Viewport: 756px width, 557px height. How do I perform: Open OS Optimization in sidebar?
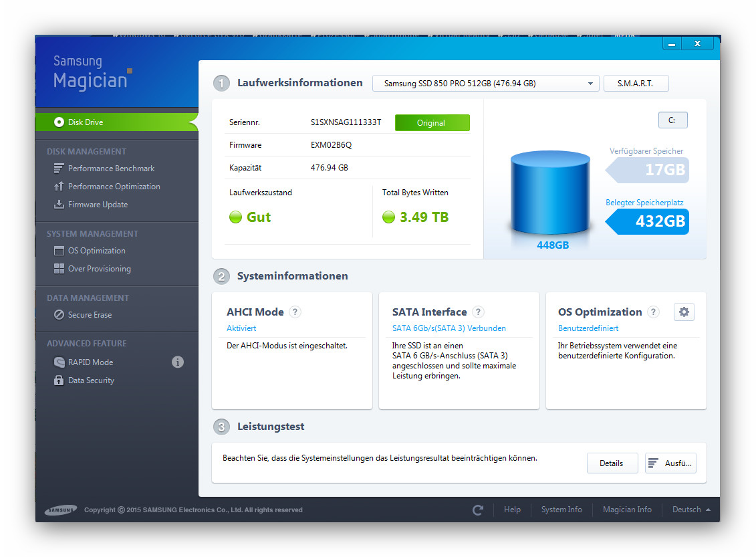pos(96,251)
